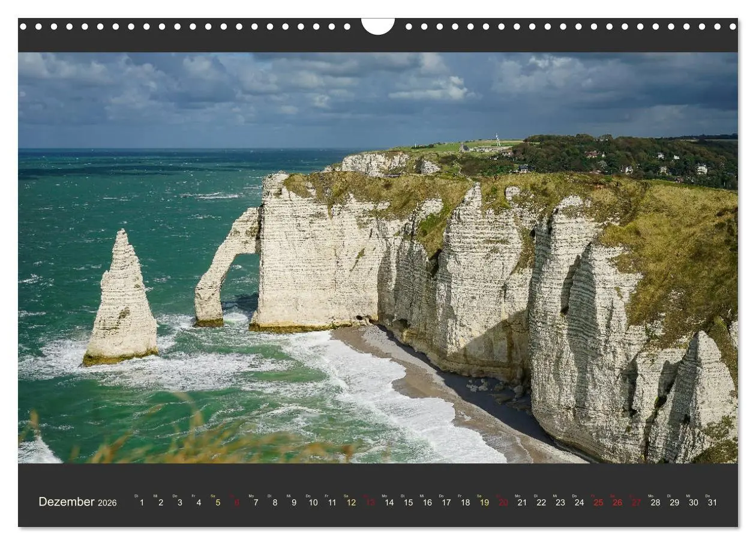Select the yellow Saturday 19 date

[484, 503]
